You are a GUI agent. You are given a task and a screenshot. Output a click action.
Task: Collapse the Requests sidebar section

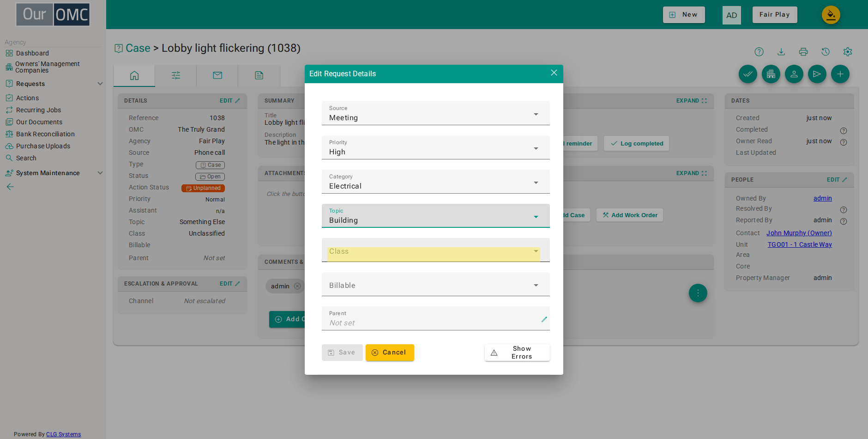(100, 84)
